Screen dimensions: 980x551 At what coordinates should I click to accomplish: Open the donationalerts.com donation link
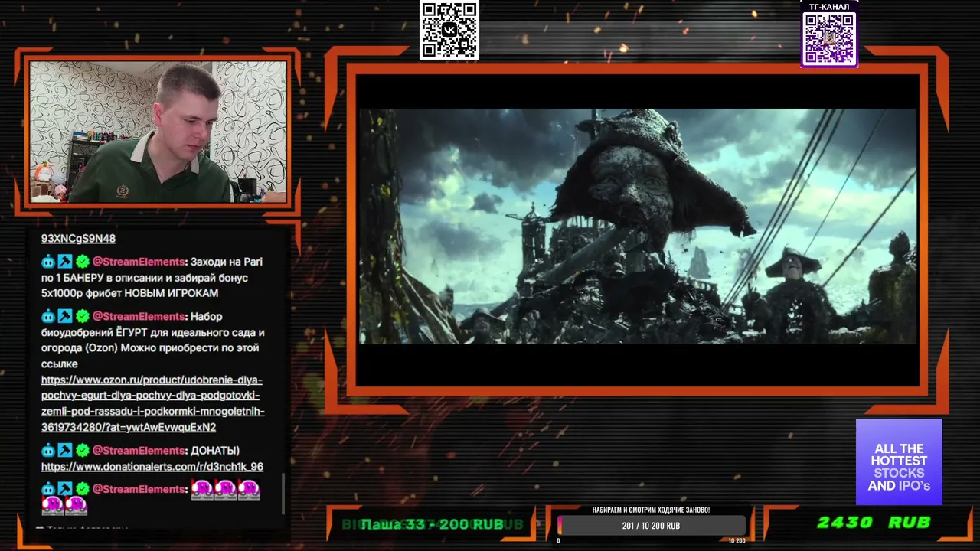click(152, 466)
